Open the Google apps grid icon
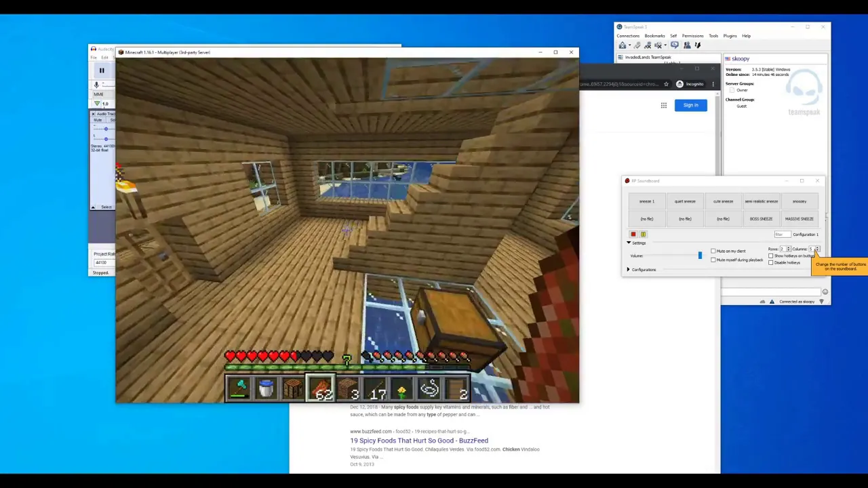The image size is (868, 488). tap(664, 105)
